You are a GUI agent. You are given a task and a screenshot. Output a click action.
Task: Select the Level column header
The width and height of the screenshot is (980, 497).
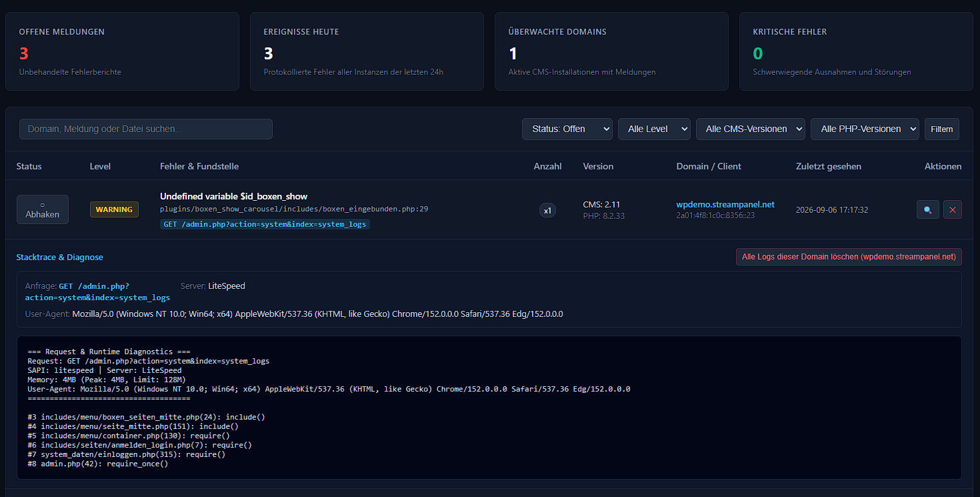point(100,166)
